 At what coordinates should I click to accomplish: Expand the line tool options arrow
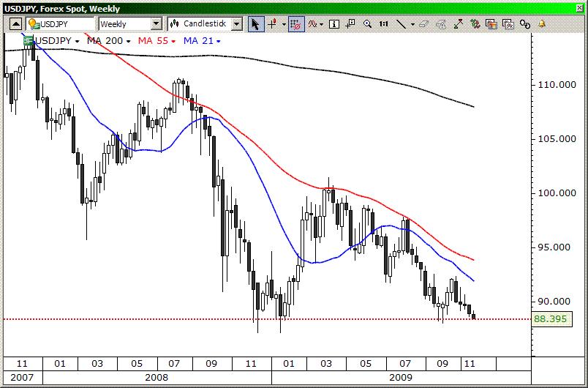(412, 25)
